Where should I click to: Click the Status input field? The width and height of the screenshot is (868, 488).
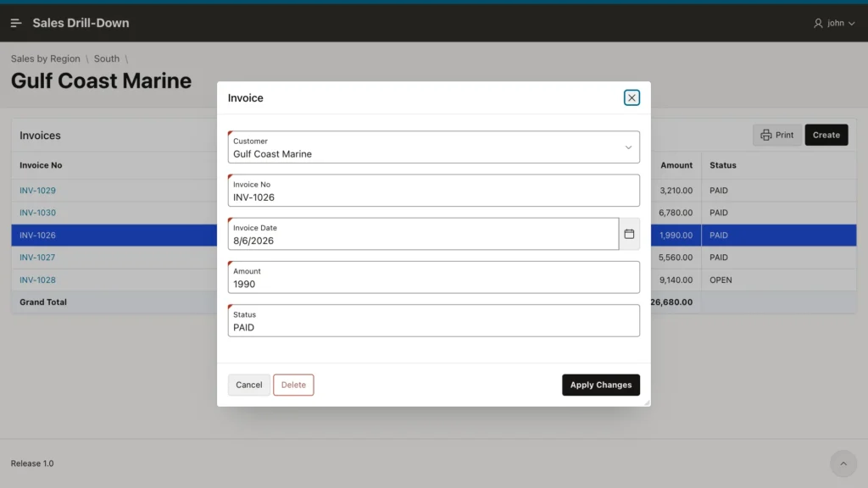point(433,320)
